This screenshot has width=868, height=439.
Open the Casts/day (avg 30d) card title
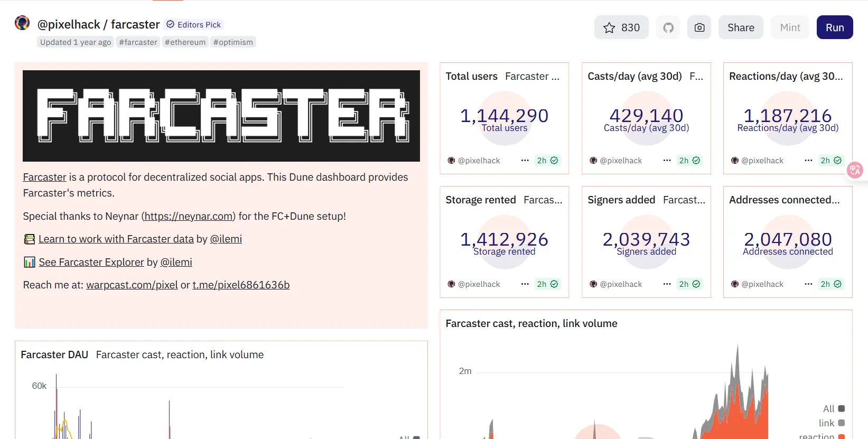pyautogui.click(x=634, y=76)
